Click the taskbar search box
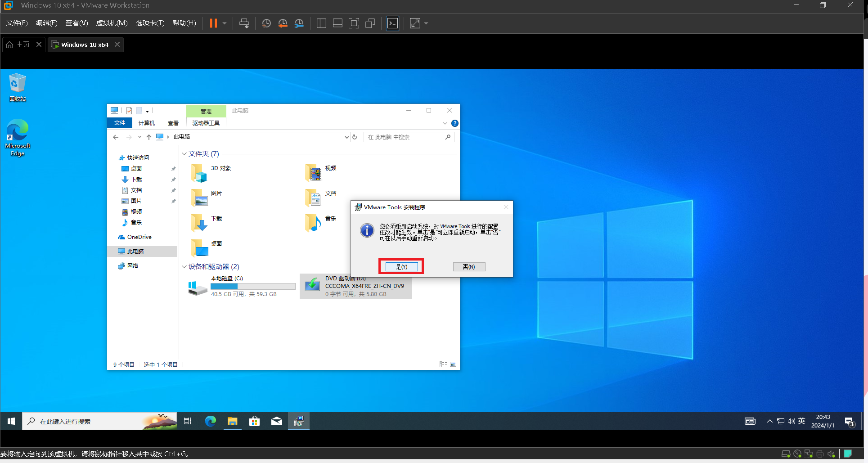This screenshot has width=868, height=463. [99, 421]
